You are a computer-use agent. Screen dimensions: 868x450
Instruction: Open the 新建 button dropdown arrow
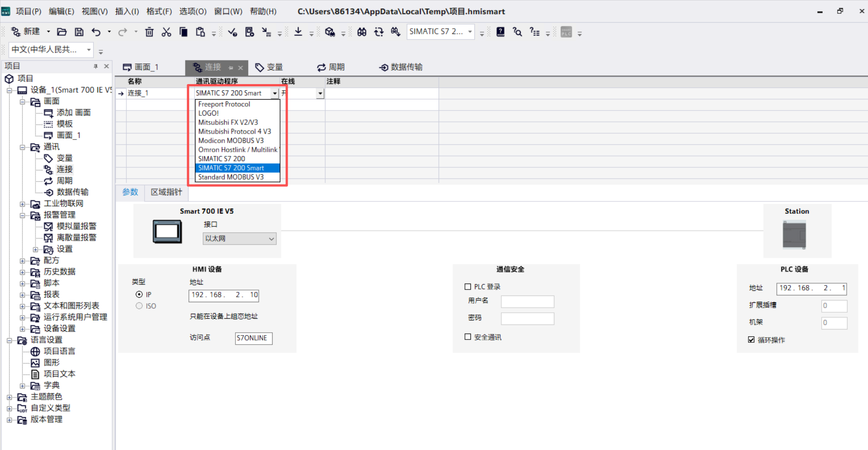(48, 32)
